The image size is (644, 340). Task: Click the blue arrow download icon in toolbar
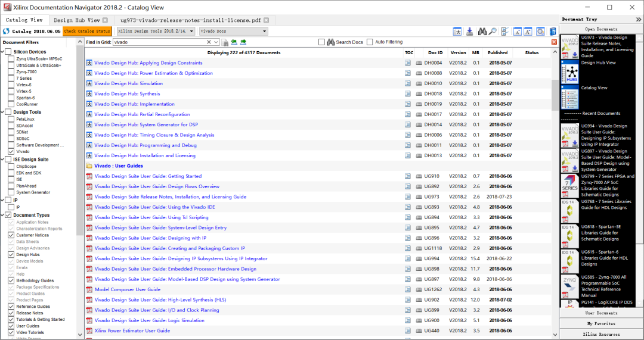(469, 31)
